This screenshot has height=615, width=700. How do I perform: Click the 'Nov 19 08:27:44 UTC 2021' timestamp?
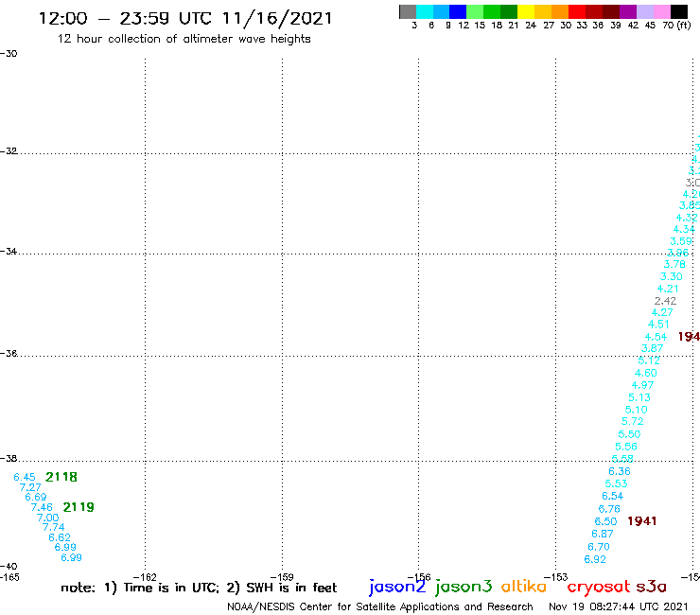click(x=619, y=607)
